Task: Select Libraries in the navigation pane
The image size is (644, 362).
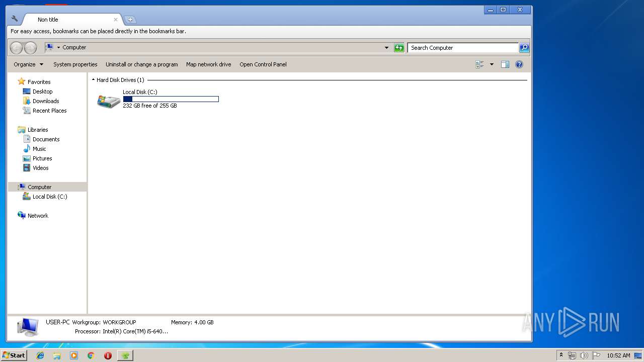Action: pos(38,130)
